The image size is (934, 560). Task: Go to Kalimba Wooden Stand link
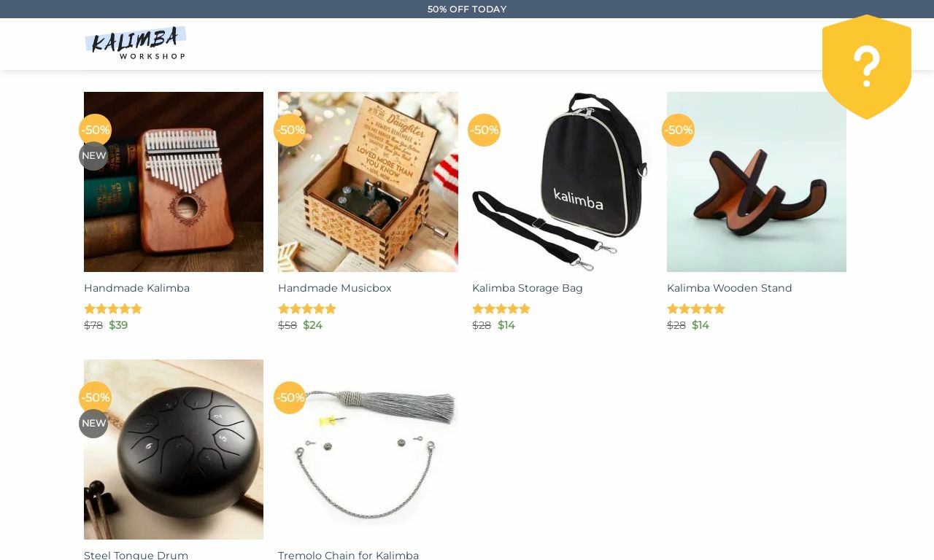click(730, 288)
